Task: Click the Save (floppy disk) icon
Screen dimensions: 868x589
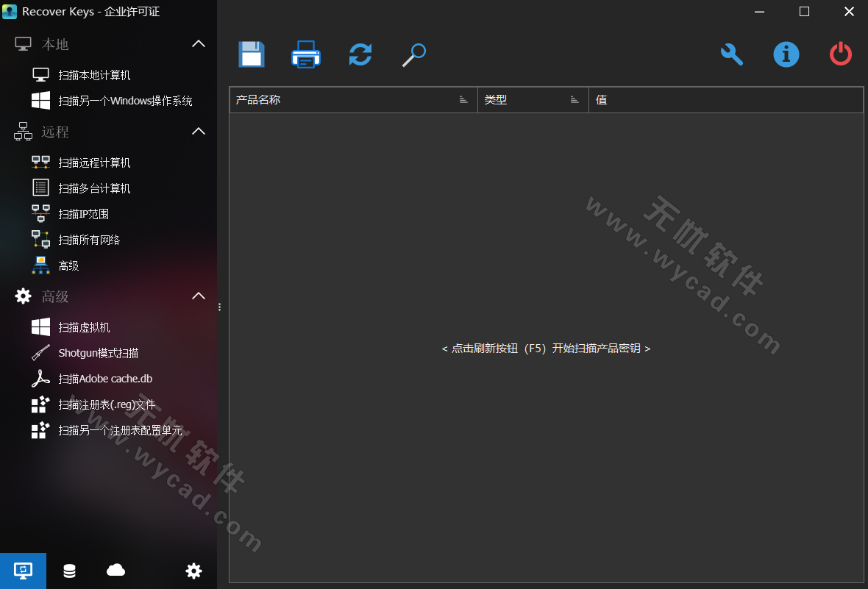Action: [252, 55]
